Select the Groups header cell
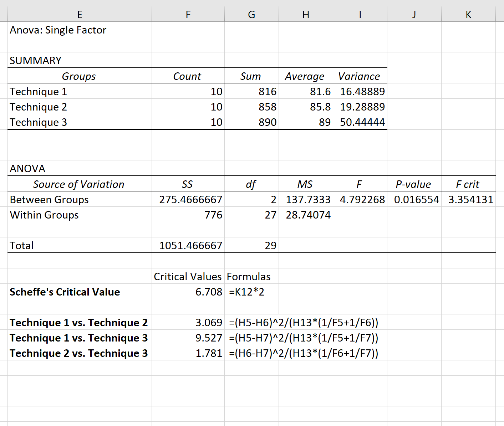This screenshot has width=504, height=426. [80, 76]
